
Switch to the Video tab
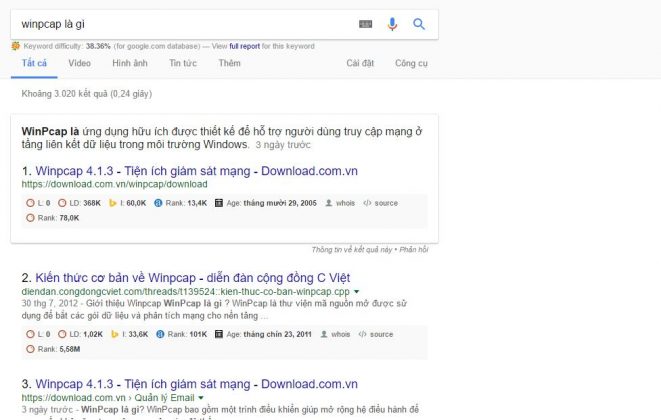click(x=79, y=63)
